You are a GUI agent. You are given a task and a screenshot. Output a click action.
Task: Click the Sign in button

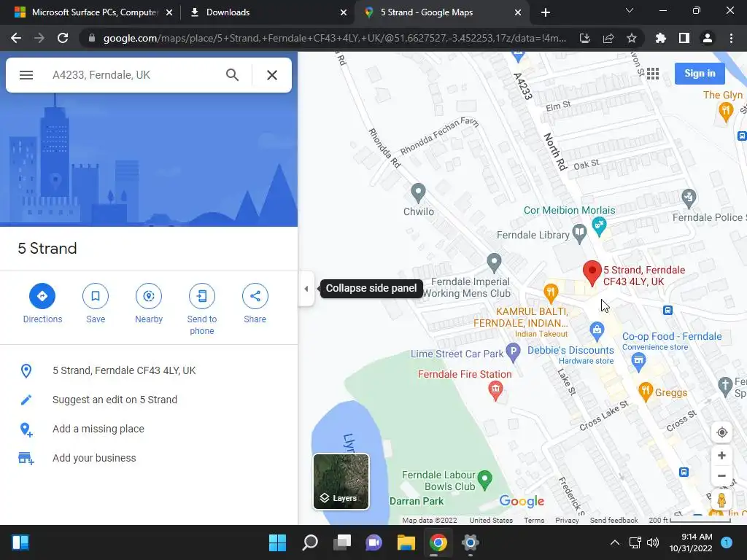click(x=700, y=74)
